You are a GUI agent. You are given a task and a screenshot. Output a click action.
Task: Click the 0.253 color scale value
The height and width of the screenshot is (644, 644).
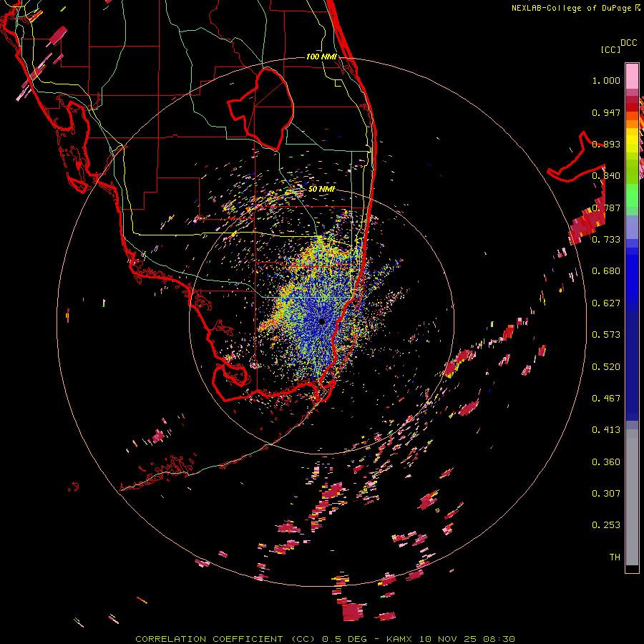[x=606, y=525]
